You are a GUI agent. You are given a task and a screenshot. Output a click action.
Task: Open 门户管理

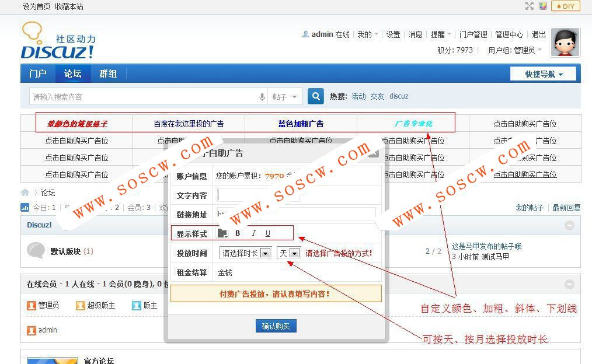[x=473, y=34]
